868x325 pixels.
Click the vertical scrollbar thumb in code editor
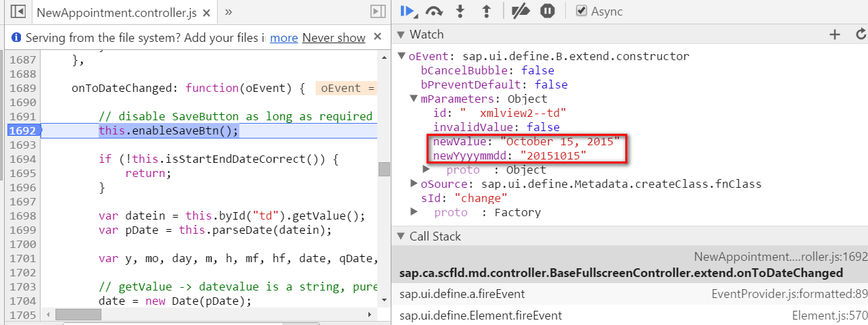click(x=384, y=169)
